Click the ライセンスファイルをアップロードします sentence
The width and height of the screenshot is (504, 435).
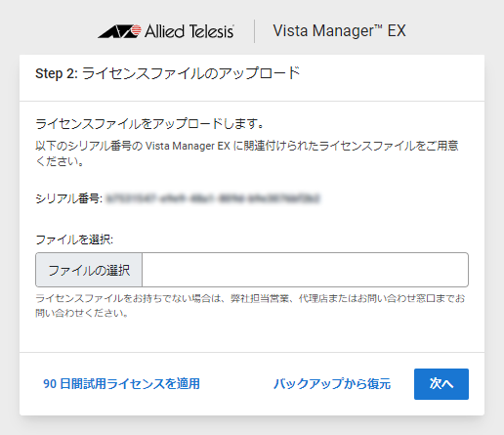tap(149, 124)
